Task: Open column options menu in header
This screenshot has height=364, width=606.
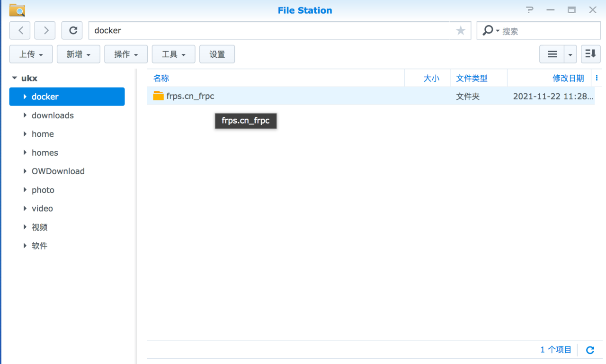Action: coord(597,78)
